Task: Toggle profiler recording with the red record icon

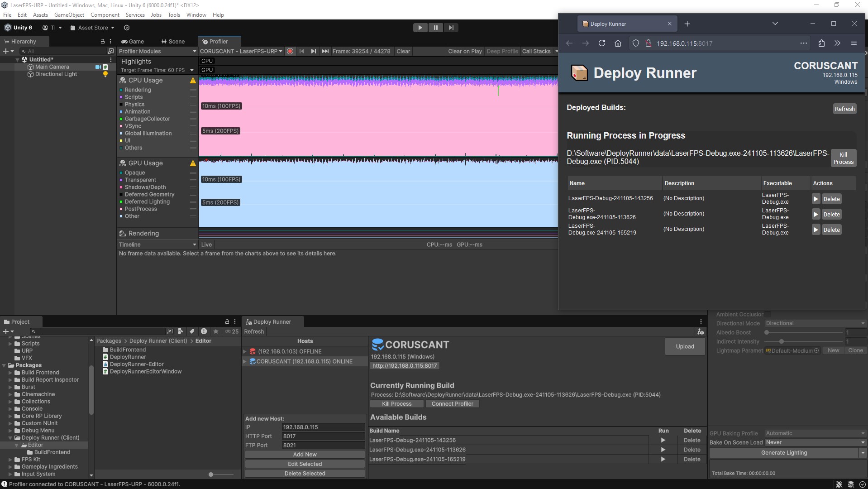Action: tap(290, 51)
